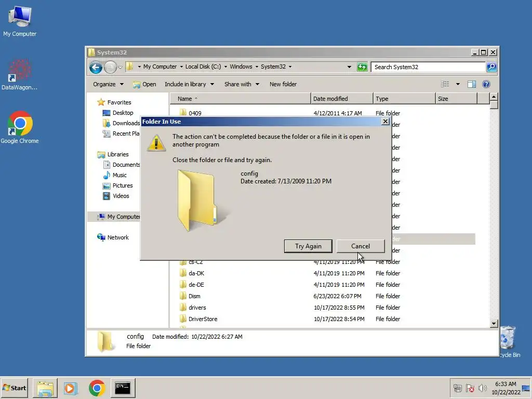532x399 pixels.
Task: Select Videos under Libraries
Action: point(116,196)
